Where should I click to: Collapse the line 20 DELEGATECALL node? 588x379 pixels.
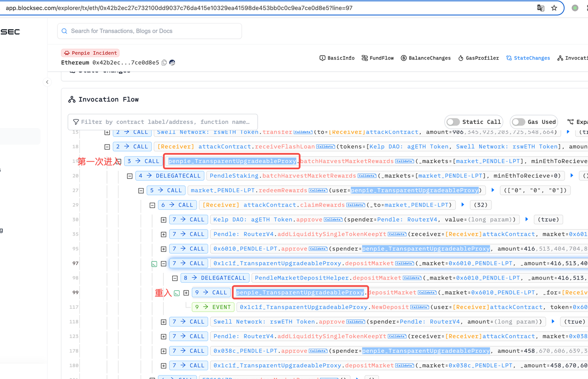tap(130, 176)
